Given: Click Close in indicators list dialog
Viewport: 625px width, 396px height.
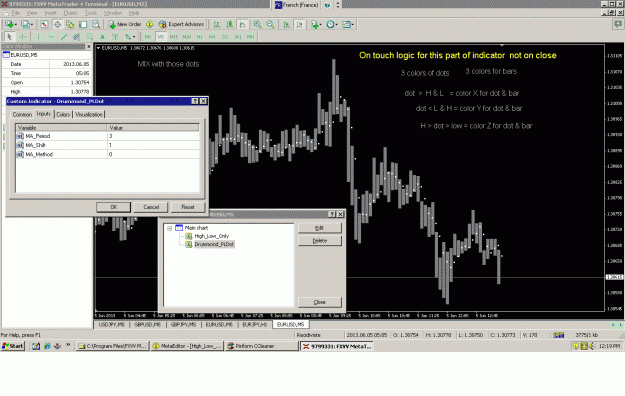Looking at the screenshot, I should pos(320,302).
